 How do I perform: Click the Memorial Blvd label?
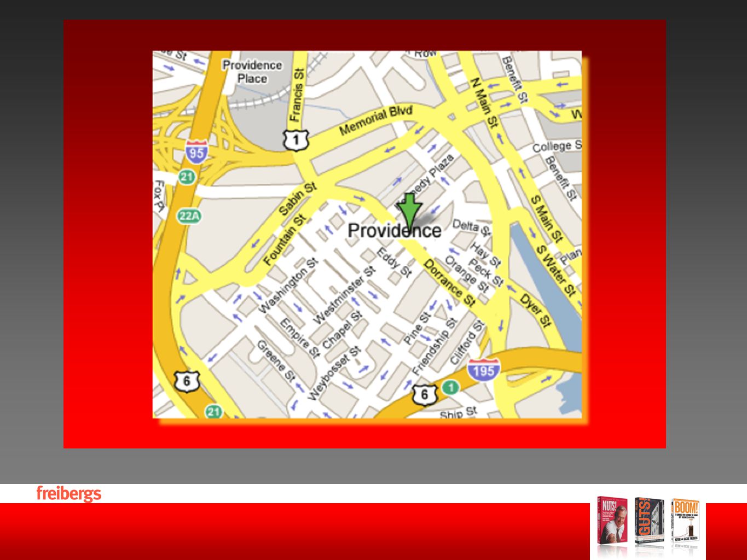pyautogui.click(x=375, y=121)
